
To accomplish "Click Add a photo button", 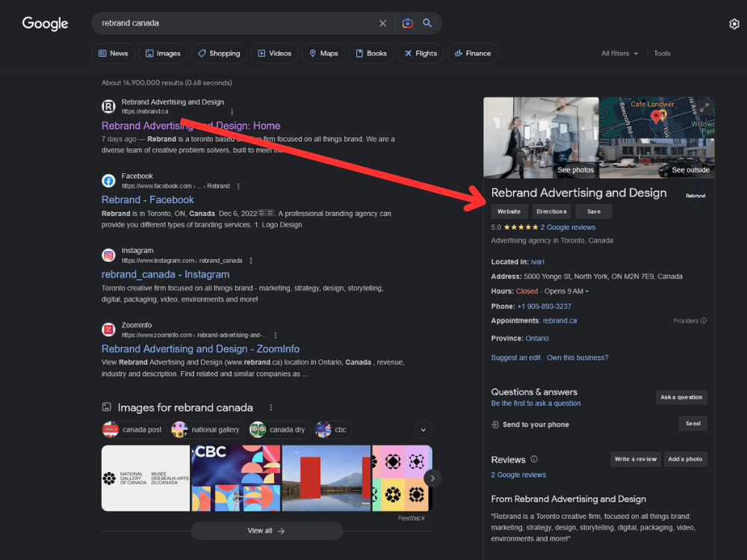I will (x=685, y=459).
